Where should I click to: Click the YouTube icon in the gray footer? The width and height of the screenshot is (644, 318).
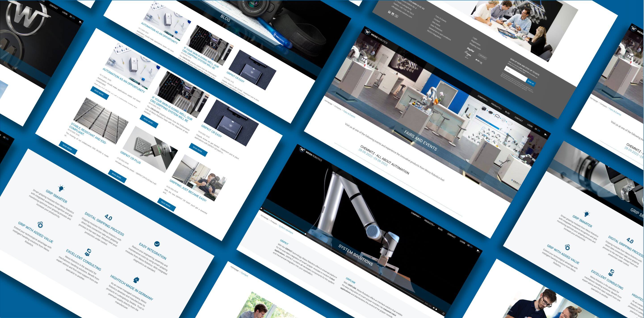point(396,16)
